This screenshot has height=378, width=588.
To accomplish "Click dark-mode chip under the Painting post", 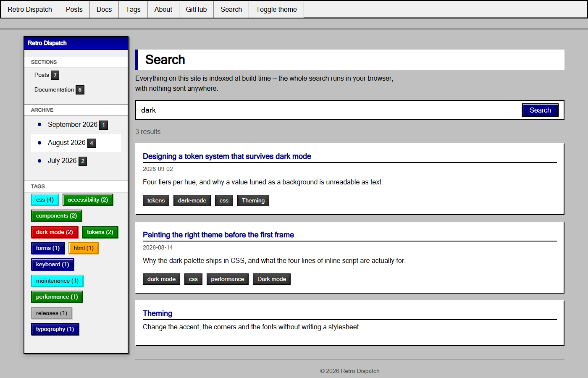I will click(162, 279).
